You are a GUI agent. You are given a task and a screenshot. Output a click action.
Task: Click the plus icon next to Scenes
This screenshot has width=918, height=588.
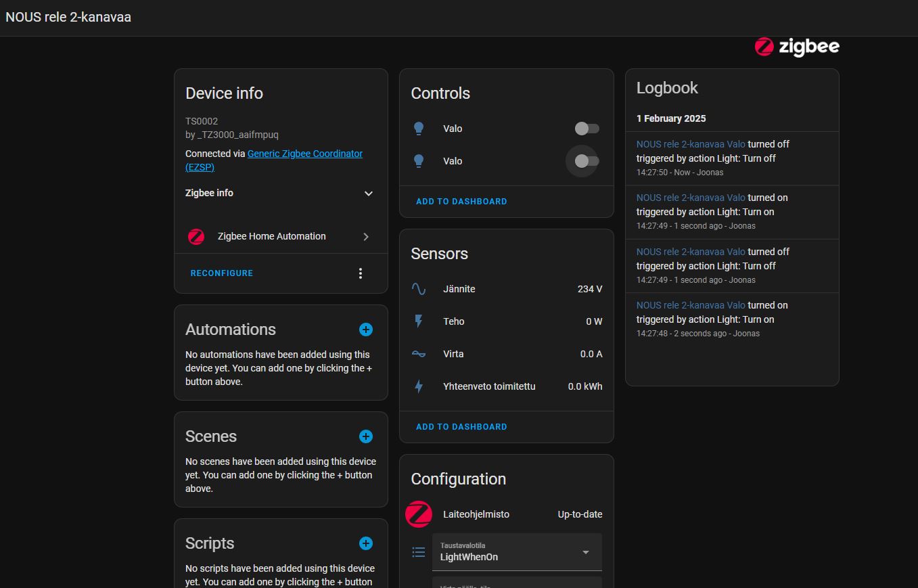tap(366, 436)
